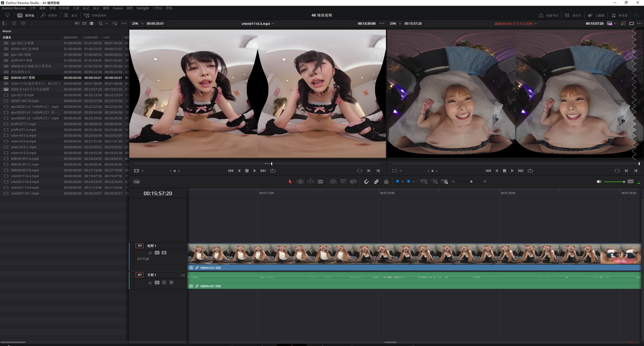Click the Replace Clip icon
This screenshot has width=644, height=346.
tap(353, 181)
